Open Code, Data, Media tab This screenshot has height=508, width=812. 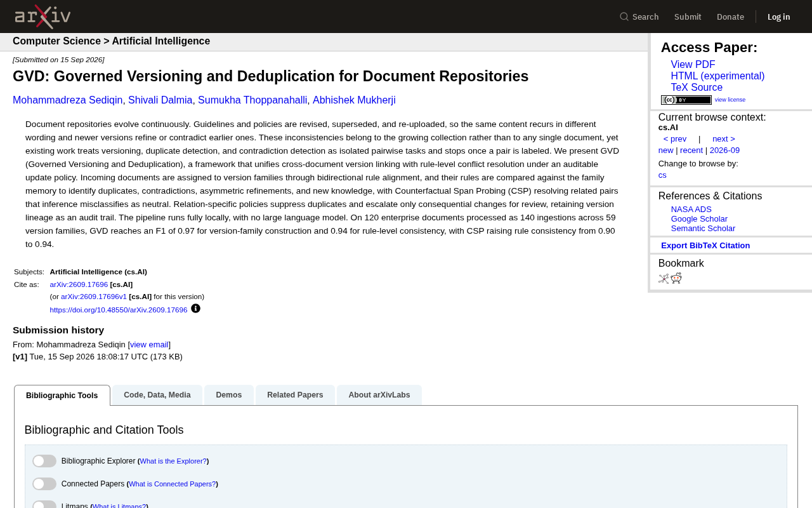(157, 395)
